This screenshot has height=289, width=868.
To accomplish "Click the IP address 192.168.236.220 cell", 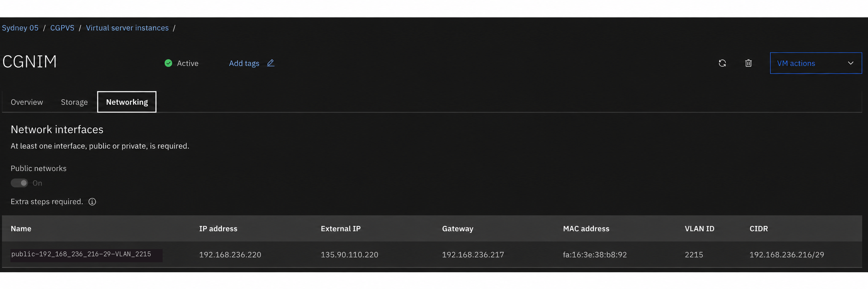I will point(230,255).
